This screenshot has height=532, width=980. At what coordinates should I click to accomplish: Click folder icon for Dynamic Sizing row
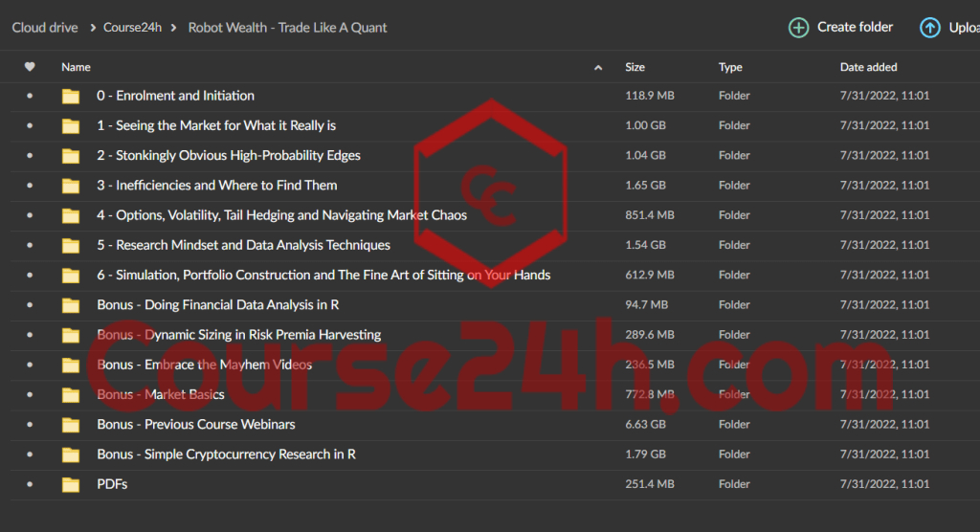(x=71, y=335)
